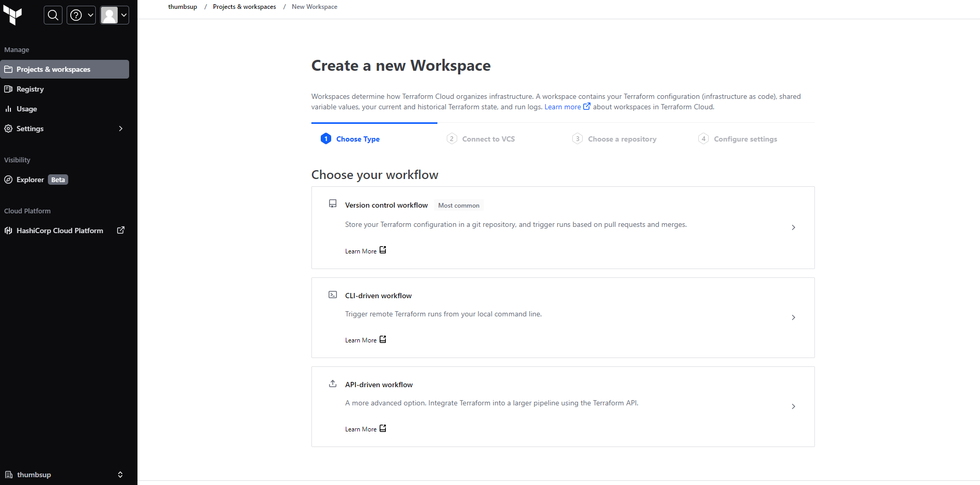Image resolution: width=980 pixels, height=485 pixels.
Task: Select Projects & workspaces in sidebar
Action: coord(65,69)
